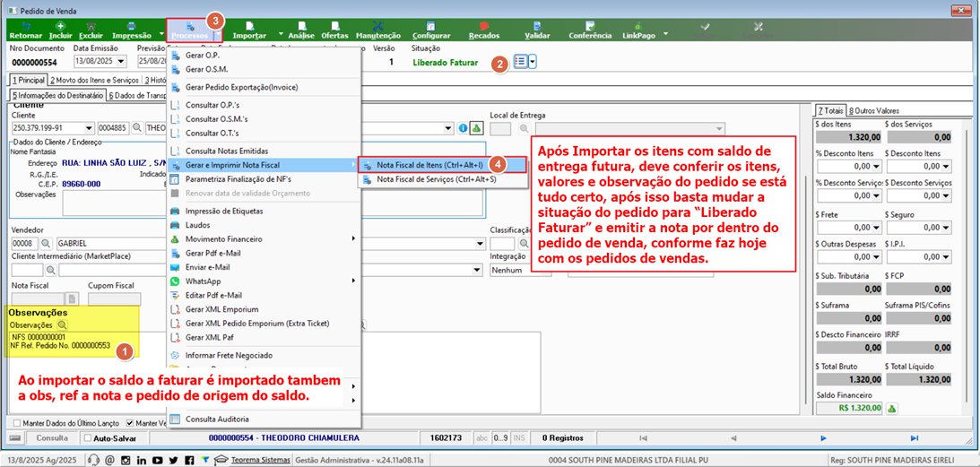Screen dimensions: 980x467
Task: Enable Manter Dados do Último Lançto checkbox
Action: [17, 422]
